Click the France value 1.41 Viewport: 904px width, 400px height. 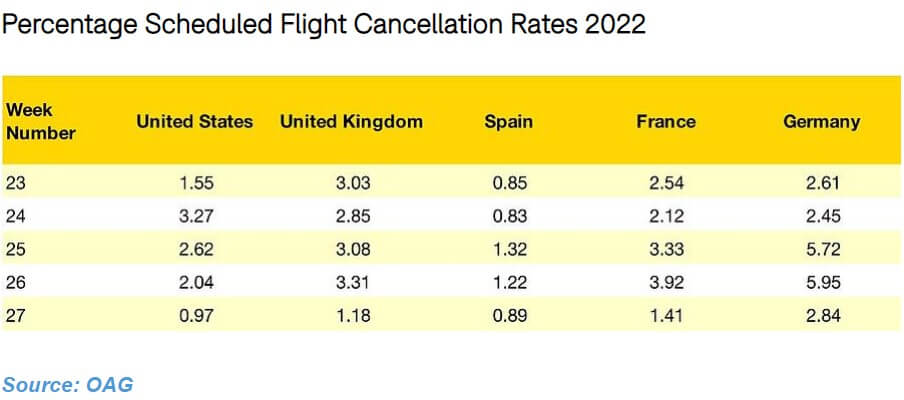click(665, 317)
